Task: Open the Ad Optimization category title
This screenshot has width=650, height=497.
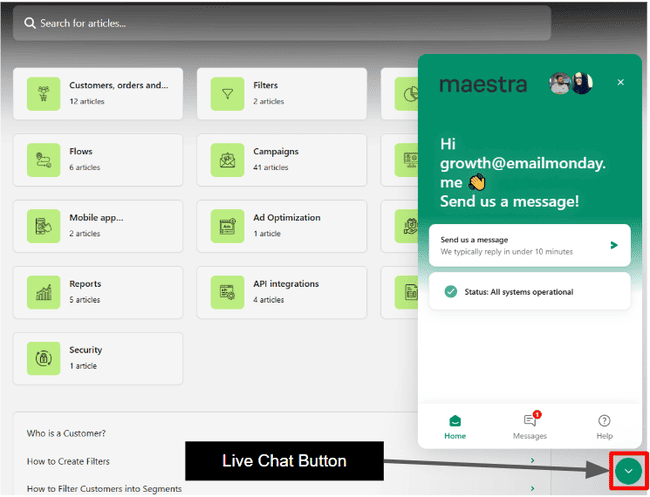Action: [x=287, y=218]
